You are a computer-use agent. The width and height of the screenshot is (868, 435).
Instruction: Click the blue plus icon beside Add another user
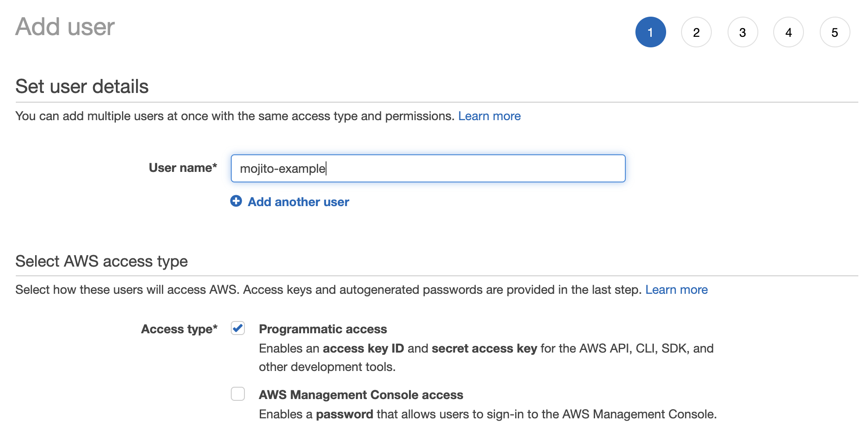tap(236, 201)
